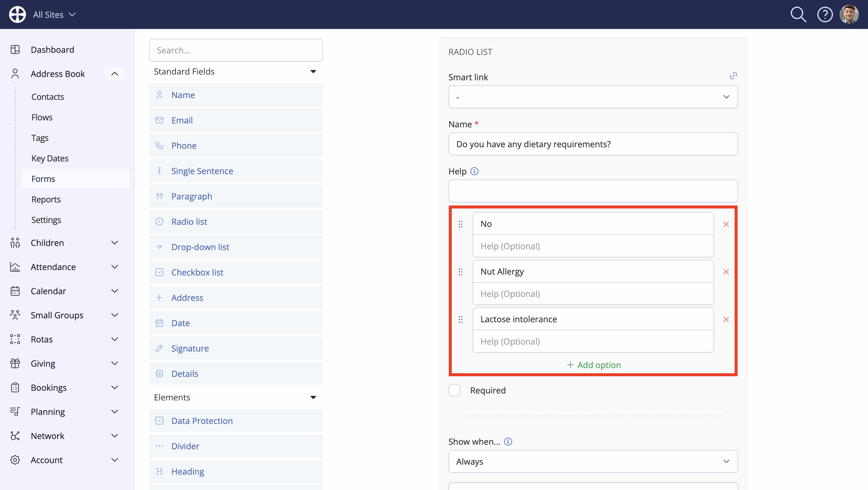Open the Smart link dropdown
Viewport: 868px width, 490px height.
tap(593, 97)
